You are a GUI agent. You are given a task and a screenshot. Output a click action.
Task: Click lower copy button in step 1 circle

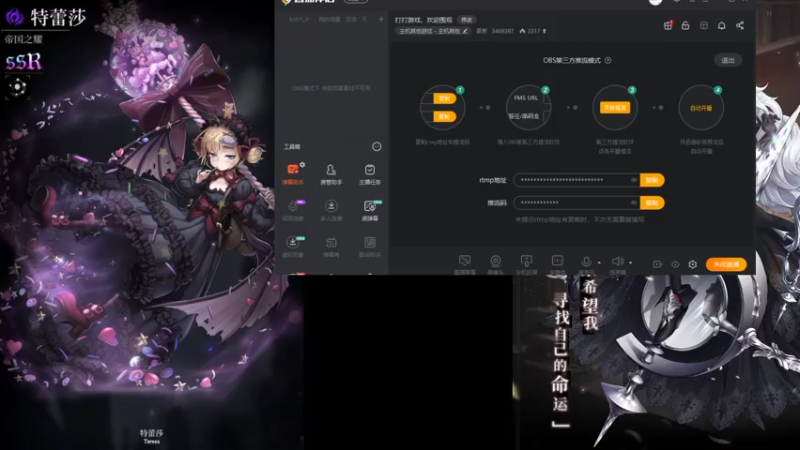(x=444, y=117)
